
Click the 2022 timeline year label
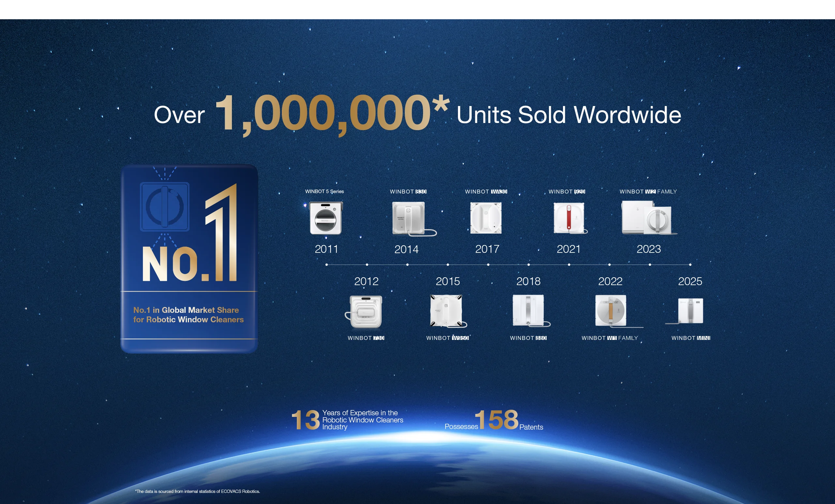click(x=610, y=281)
